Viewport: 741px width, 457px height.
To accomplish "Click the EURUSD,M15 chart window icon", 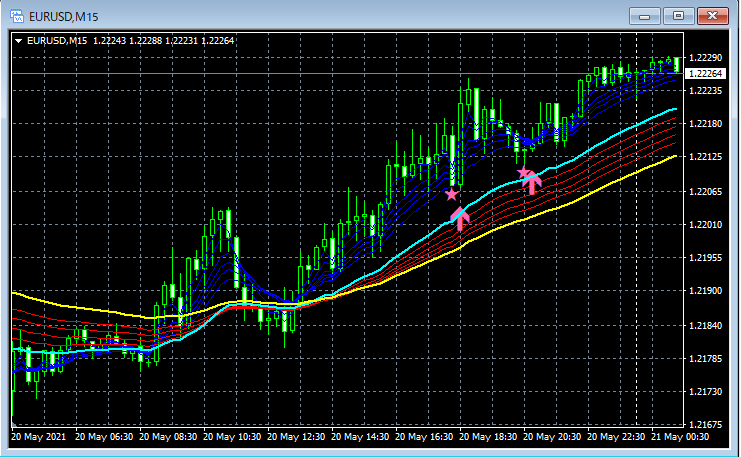I will (17, 17).
